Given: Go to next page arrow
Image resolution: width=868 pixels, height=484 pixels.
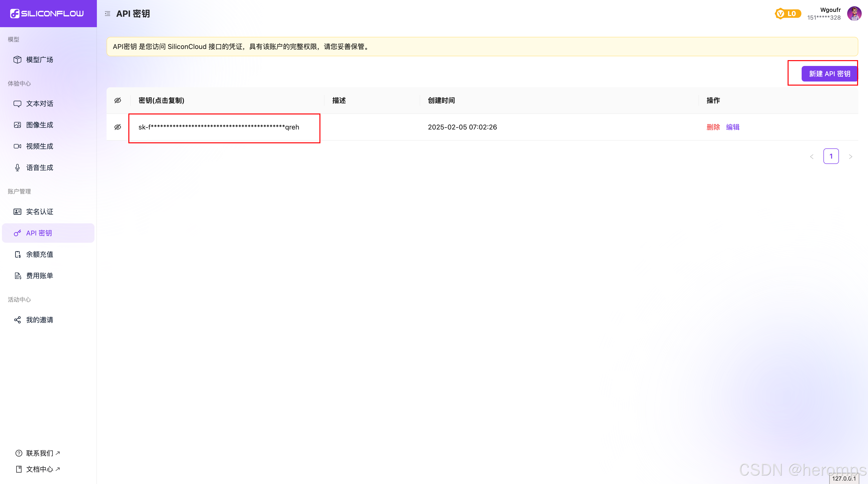Looking at the screenshot, I should (x=851, y=156).
